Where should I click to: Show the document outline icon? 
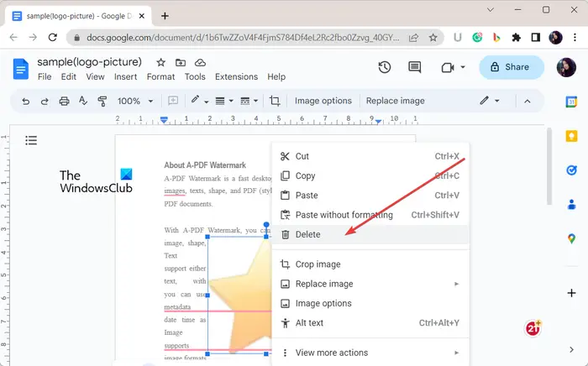click(x=32, y=140)
